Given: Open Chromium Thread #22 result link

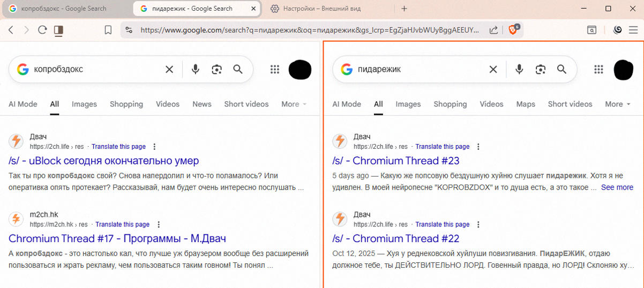Looking at the screenshot, I should click(396, 238).
